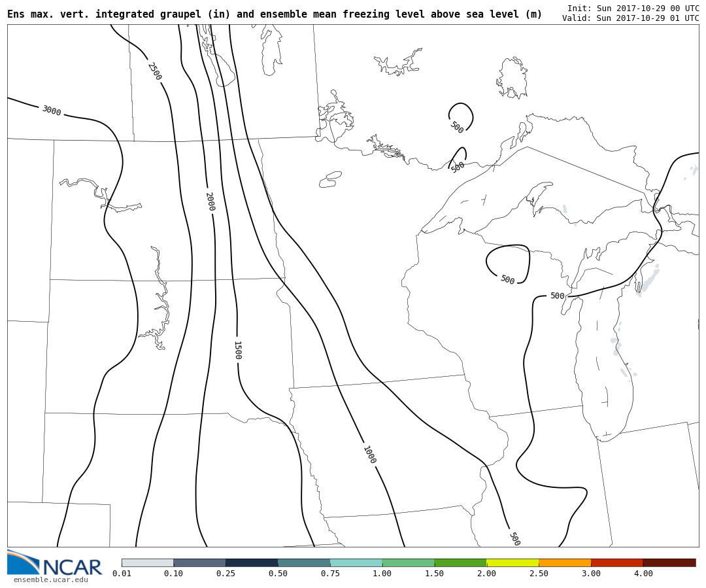706x588 pixels.
Task: Click the legend value 0.01
Action: (x=122, y=574)
